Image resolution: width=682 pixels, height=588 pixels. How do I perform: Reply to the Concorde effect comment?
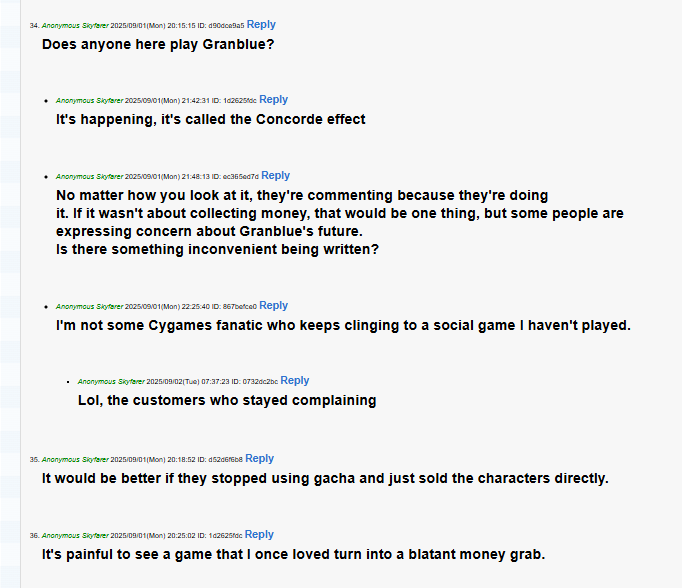(273, 100)
